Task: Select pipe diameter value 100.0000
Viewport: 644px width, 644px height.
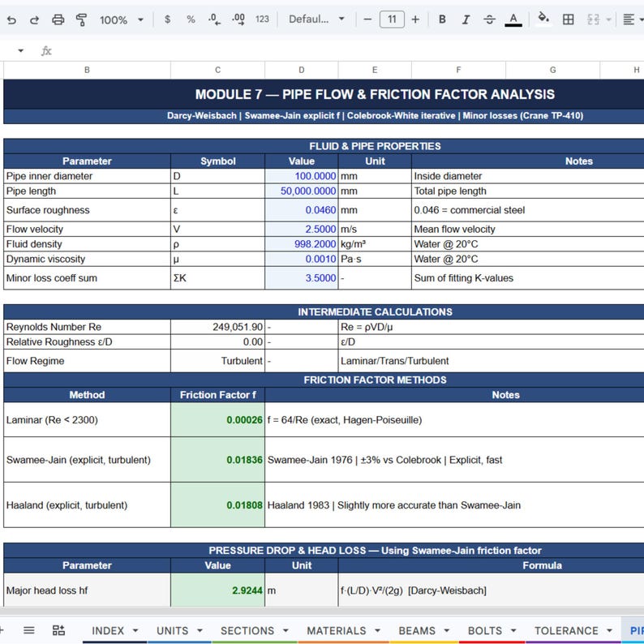Action: (x=302, y=176)
